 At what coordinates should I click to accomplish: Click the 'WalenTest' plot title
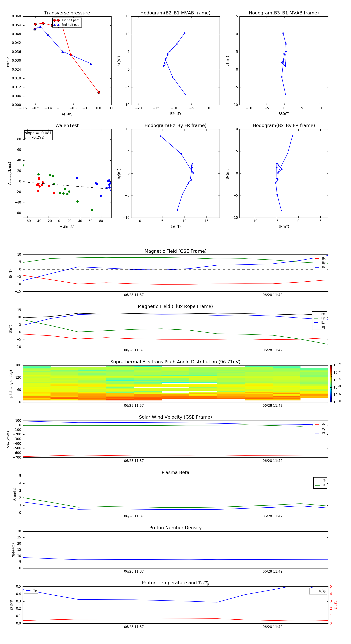[67, 125]
